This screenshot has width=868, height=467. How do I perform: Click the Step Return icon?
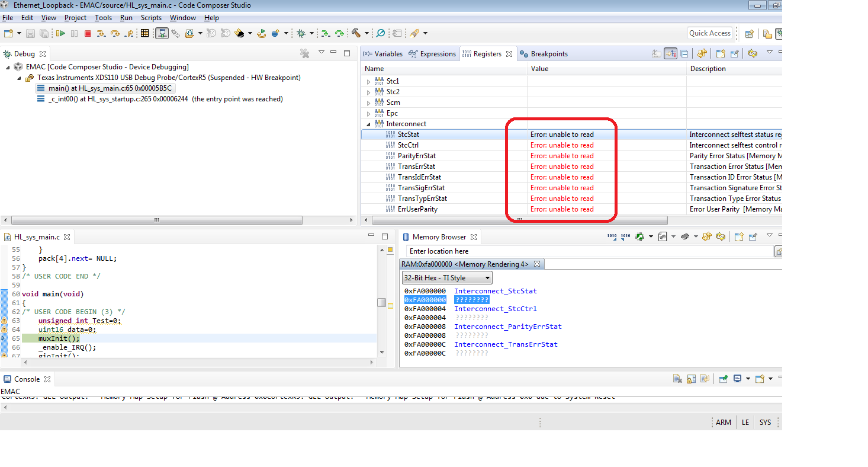[x=129, y=33]
